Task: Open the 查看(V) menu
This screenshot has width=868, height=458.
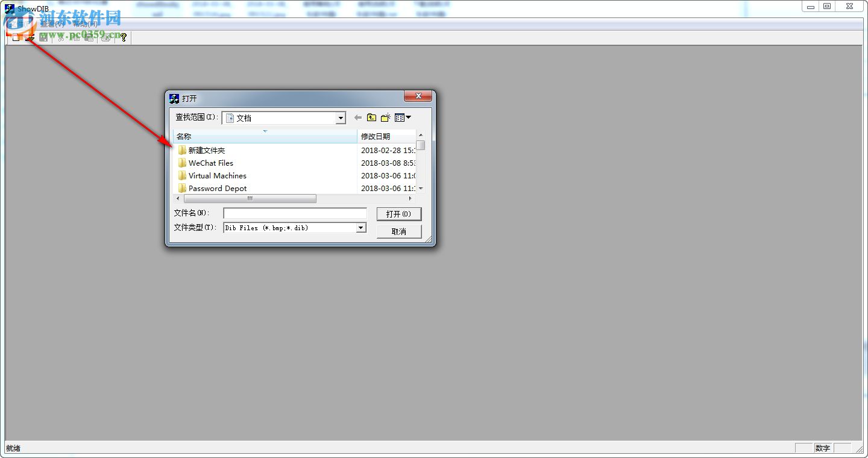Action: 52,24
